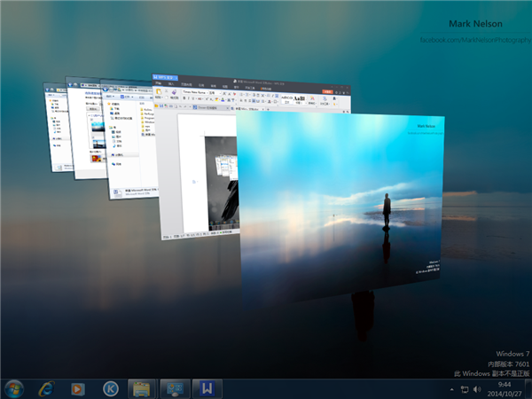
Task: Click the Show Desktop strip
Action: pos(528,388)
